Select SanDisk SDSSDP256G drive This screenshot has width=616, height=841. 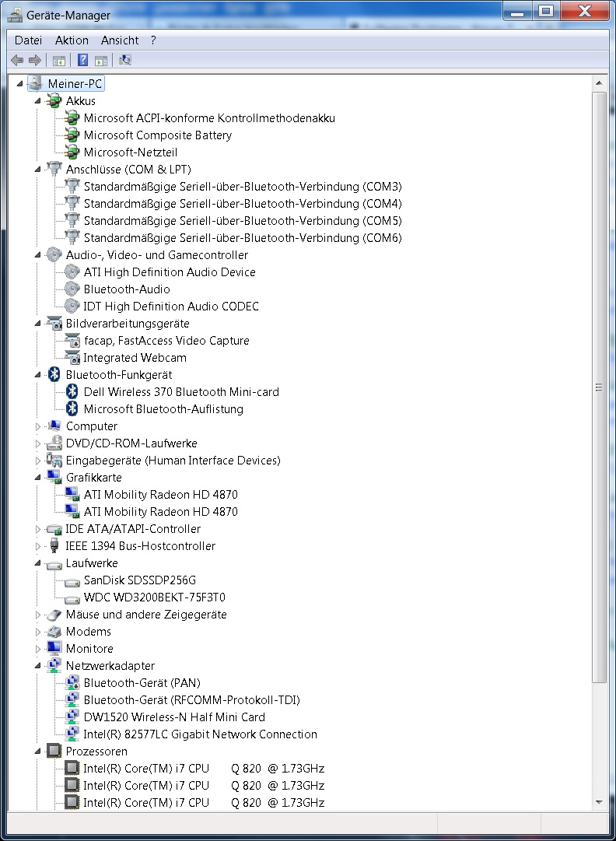(x=140, y=580)
